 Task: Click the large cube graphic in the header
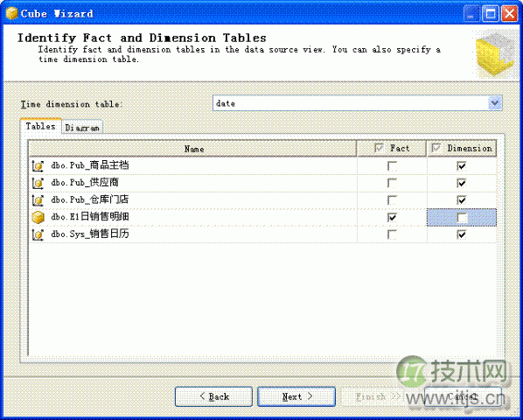(x=495, y=54)
